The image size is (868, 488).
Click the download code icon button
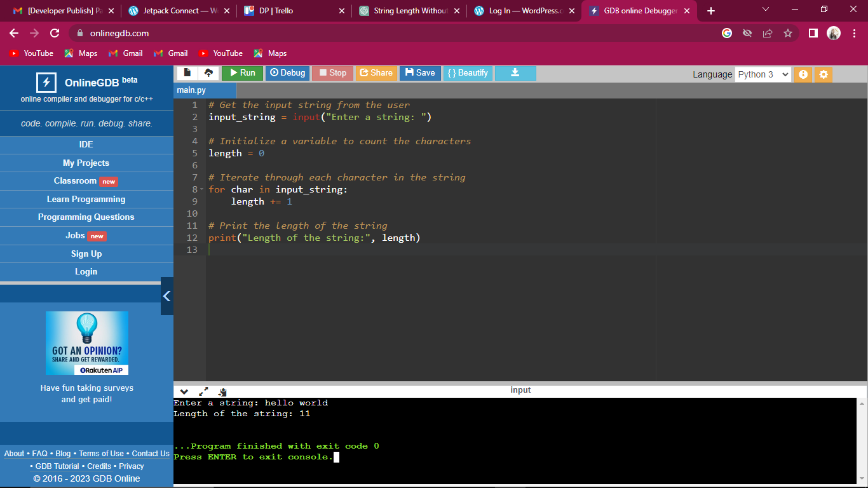point(515,73)
